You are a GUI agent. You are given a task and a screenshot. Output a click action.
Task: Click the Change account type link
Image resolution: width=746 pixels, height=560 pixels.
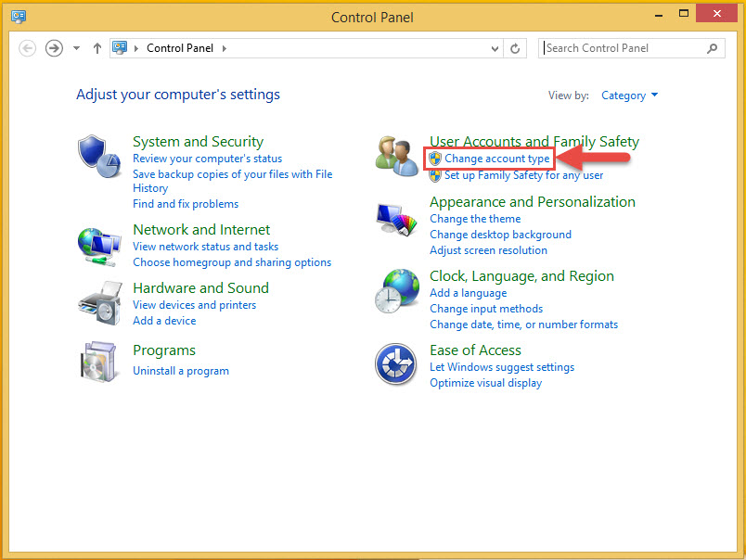click(x=496, y=159)
